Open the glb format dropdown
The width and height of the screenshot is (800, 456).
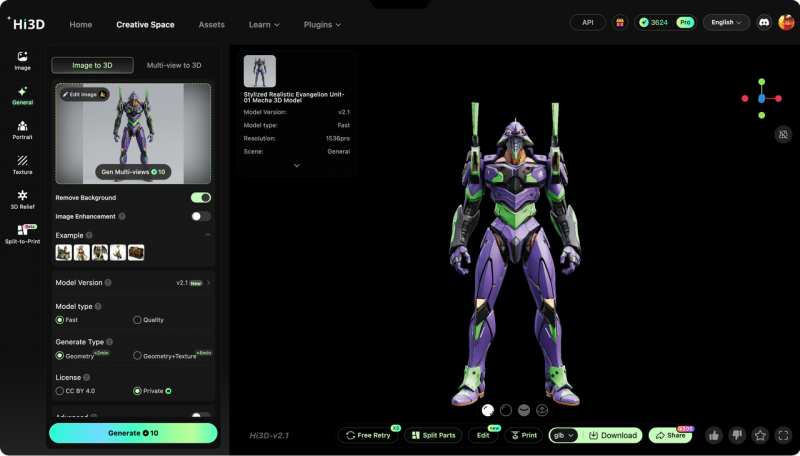(564, 435)
